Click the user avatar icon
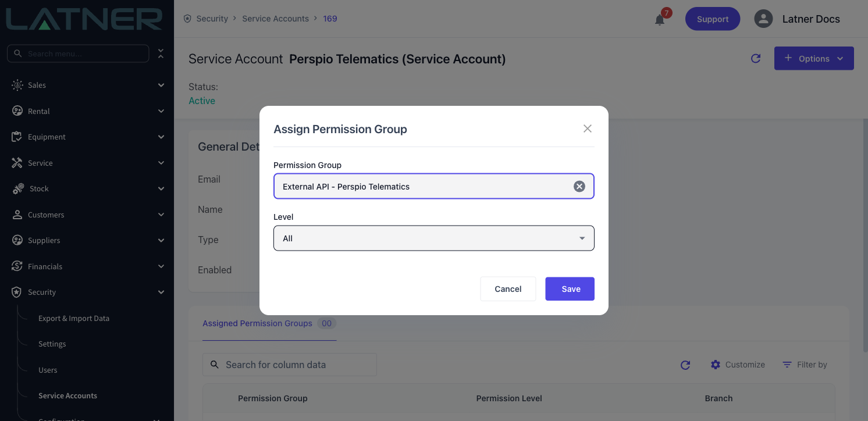The height and width of the screenshot is (421, 868). [763, 19]
